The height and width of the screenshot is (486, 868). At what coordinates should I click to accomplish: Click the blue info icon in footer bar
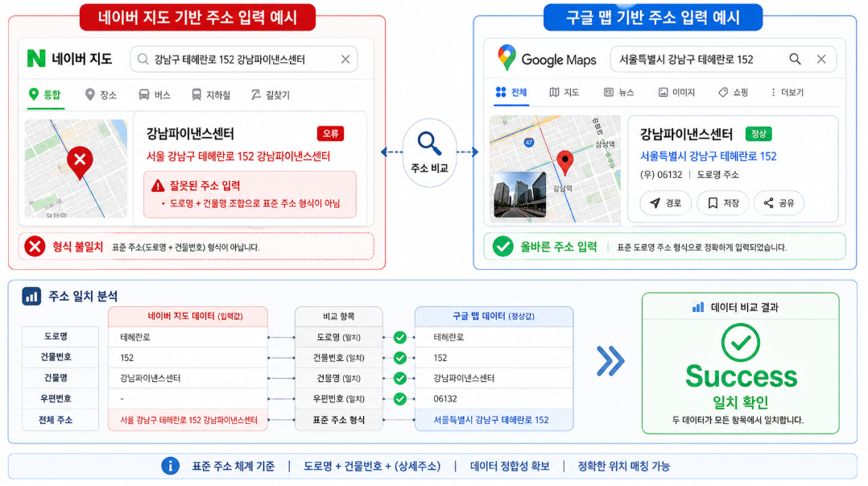171,466
